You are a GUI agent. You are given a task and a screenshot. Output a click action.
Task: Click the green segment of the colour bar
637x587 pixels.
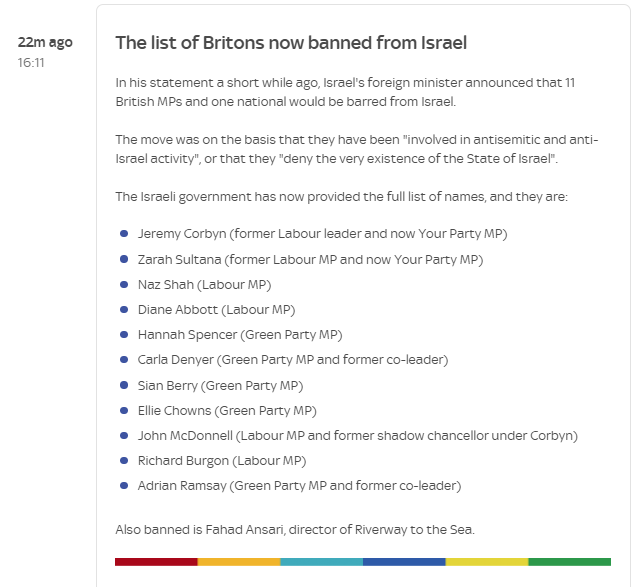[x=570, y=562]
